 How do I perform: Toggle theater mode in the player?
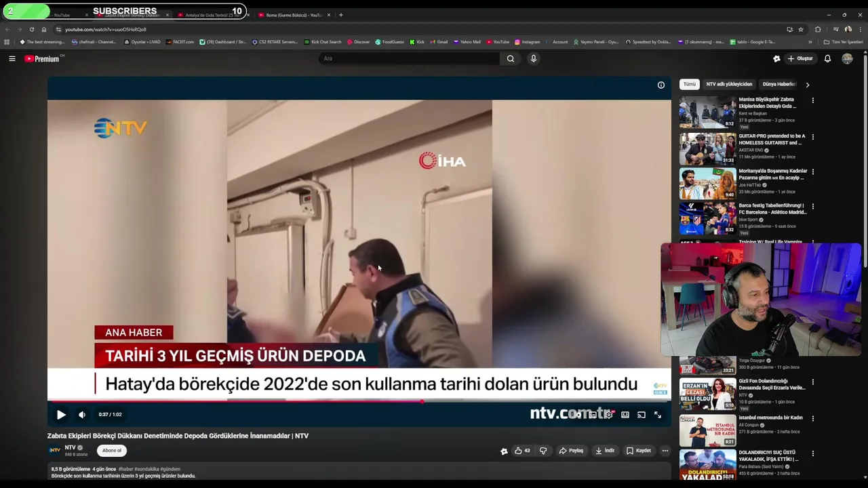[625, 415]
